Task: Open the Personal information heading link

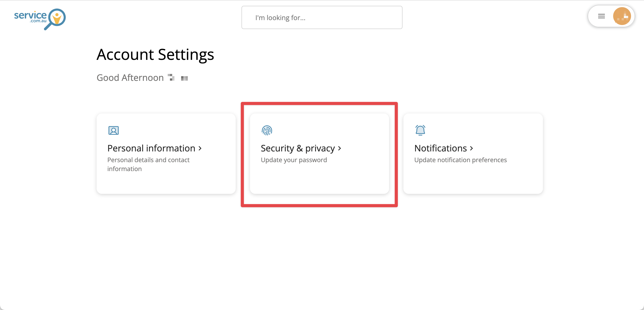Action: pos(151,148)
